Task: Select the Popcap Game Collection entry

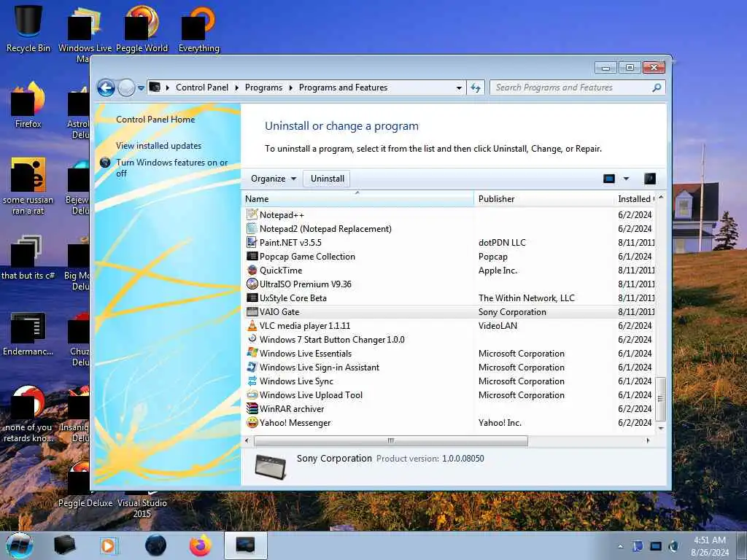Action: pyautogui.click(x=307, y=256)
